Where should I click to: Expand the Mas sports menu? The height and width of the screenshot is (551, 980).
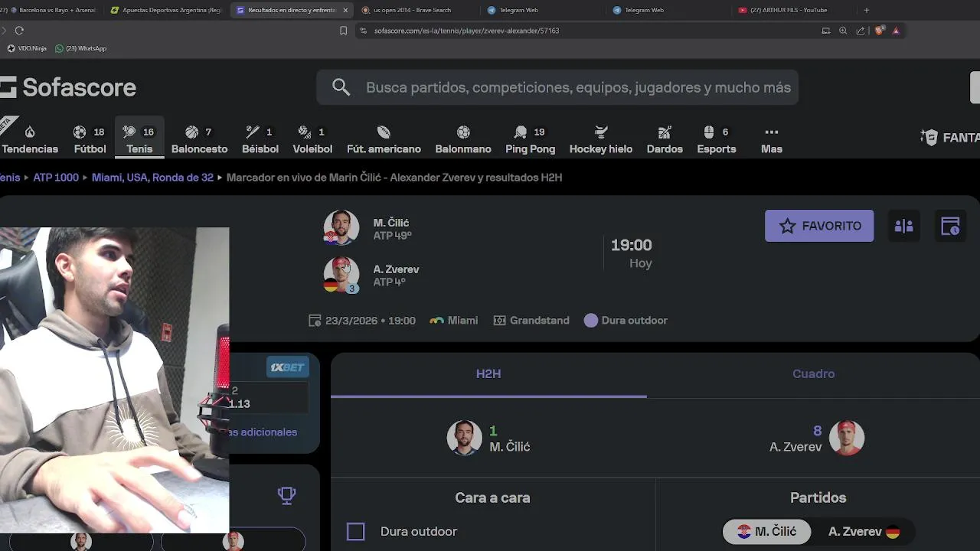click(x=772, y=140)
